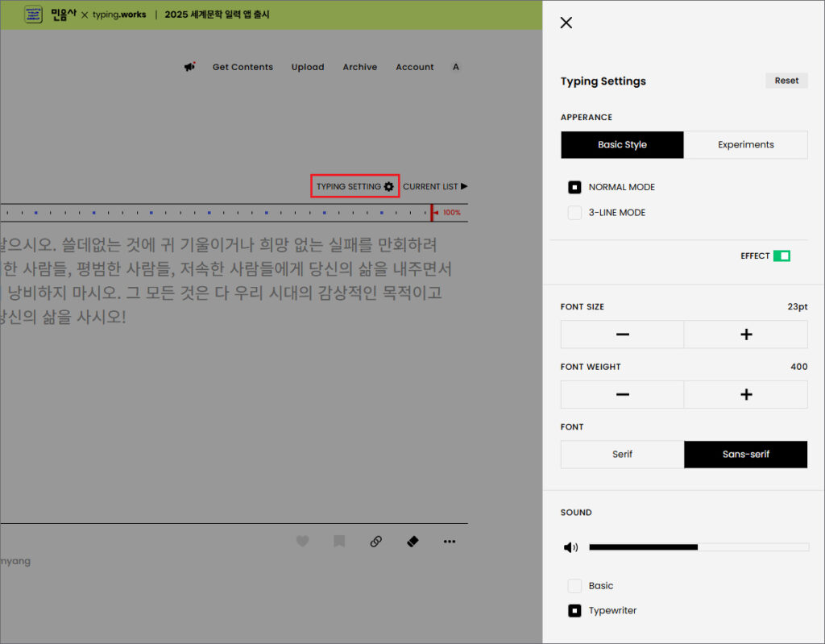This screenshot has width=825, height=644.
Task: Switch to the Experiments tab
Action: [745, 145]
